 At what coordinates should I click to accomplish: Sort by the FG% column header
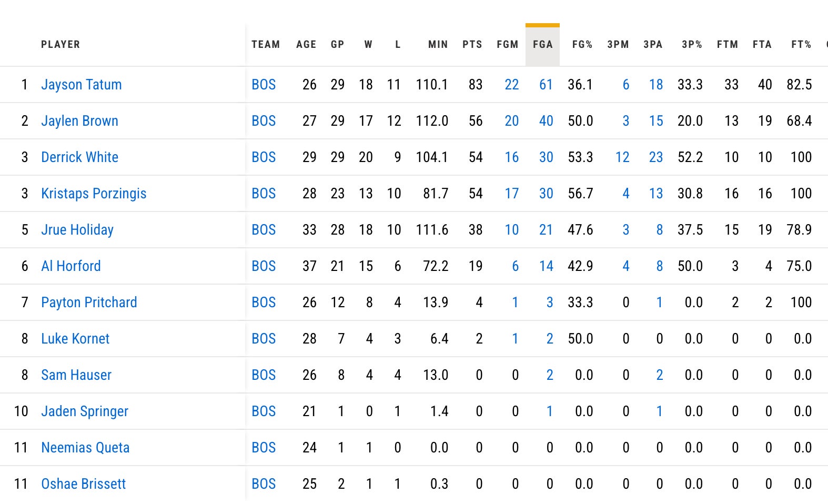[582, 45]
